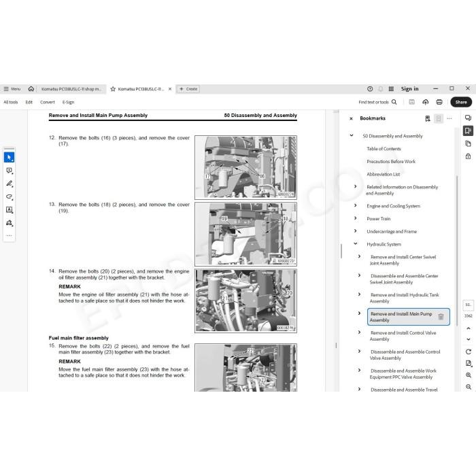Screen dimensions: 476x476
Task: Switch to first Komatsu shop manual tab
Action: [x=71, y=89]
